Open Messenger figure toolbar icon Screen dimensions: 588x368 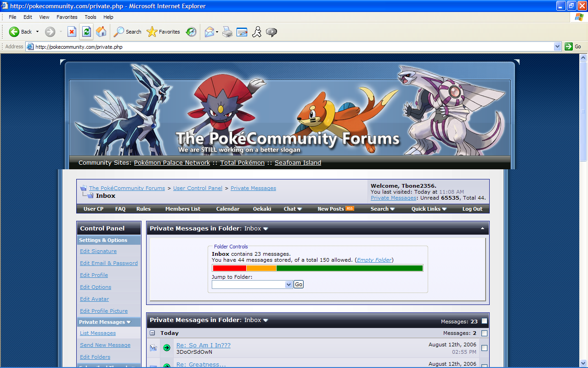[257, 32]
